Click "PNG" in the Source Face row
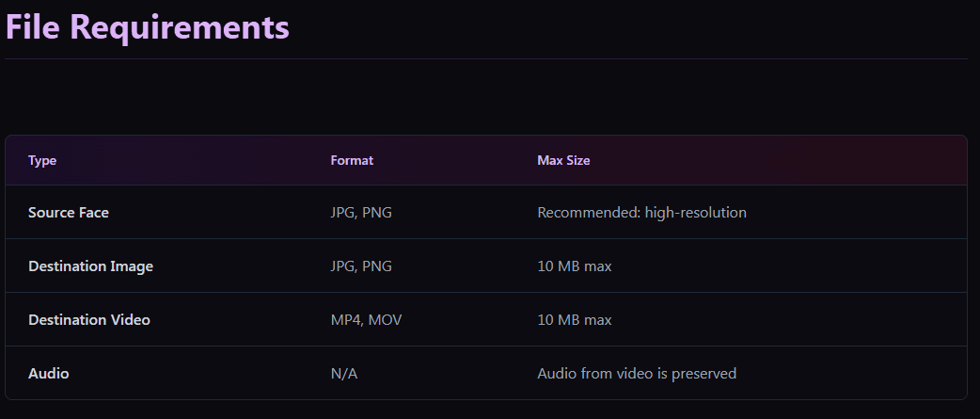 pos(377,213)
